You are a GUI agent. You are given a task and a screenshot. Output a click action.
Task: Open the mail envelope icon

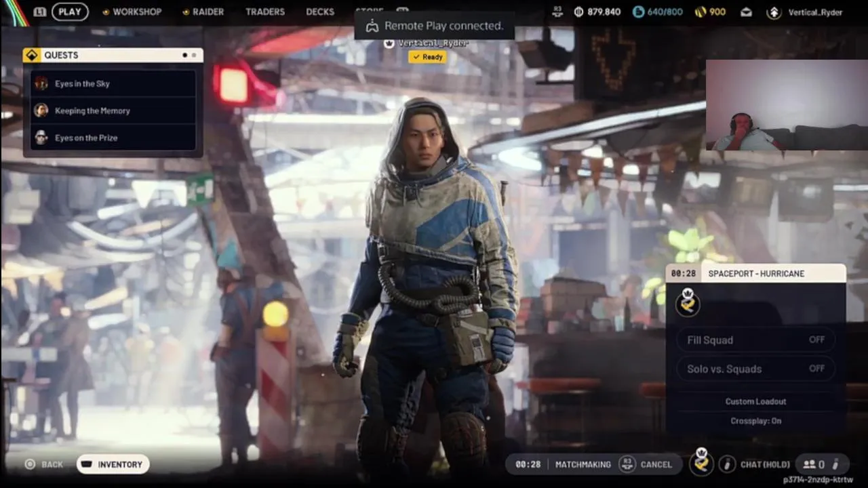click(746, 12)
